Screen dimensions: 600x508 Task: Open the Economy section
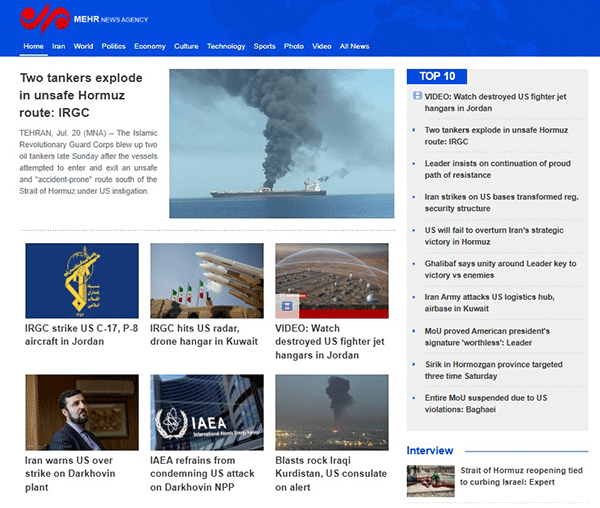[150, 46]
